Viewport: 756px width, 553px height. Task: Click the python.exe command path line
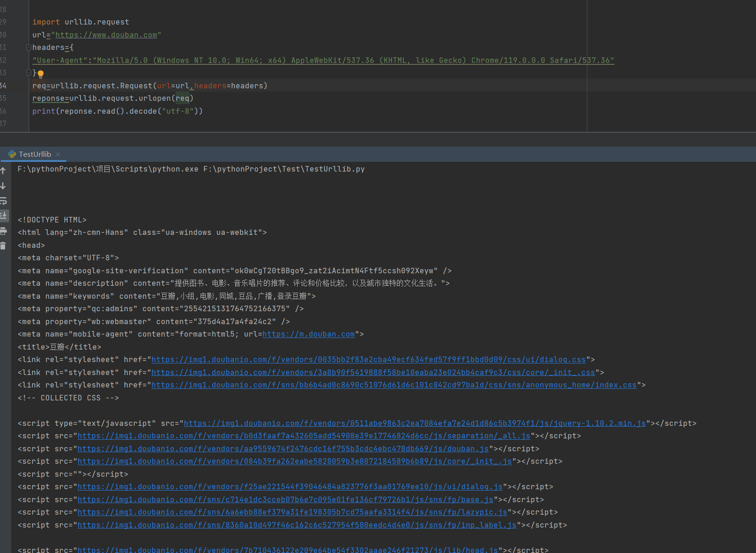[191, 169]
